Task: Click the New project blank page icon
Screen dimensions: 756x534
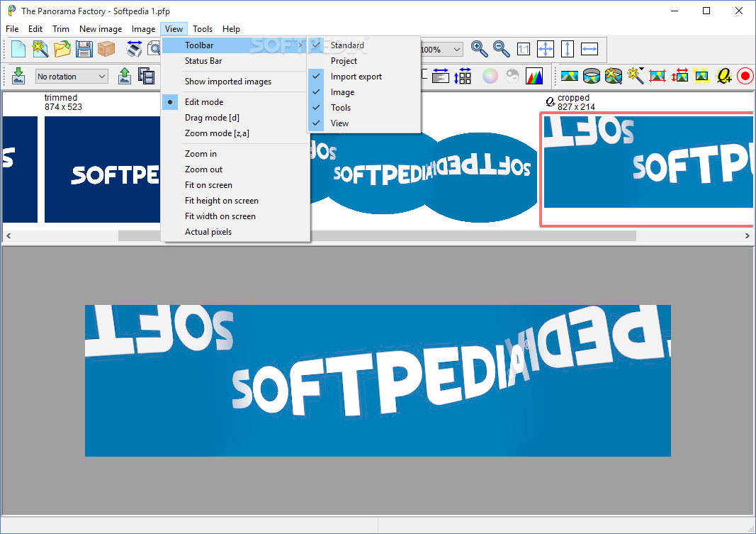Action: pos(18,49)
